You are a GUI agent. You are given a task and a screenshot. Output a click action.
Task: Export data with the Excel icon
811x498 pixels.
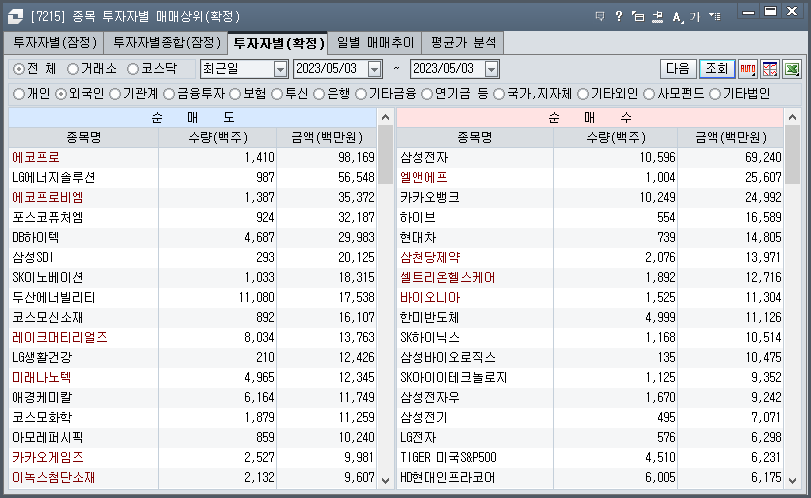792,69
